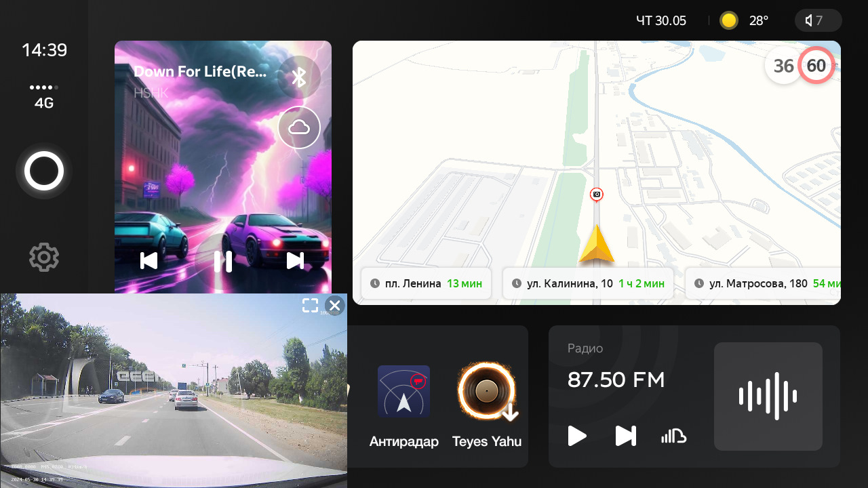The image size is (868, 488).
Task: Tap the speed camera marker on map
Action: point(597,195)
